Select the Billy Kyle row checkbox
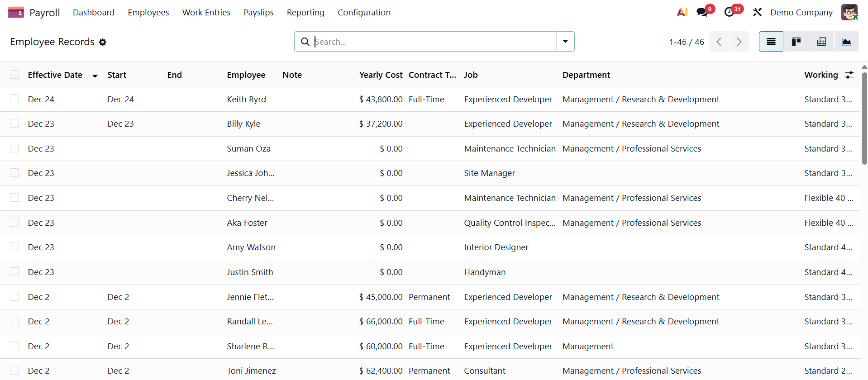 [14, 123]
